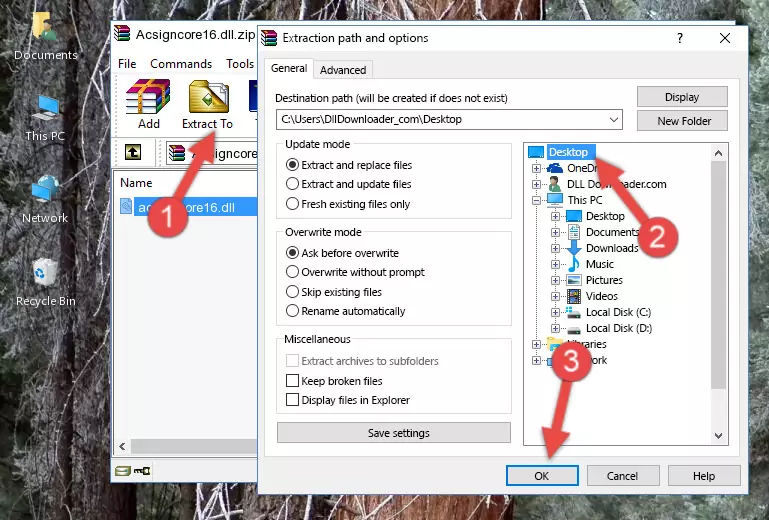The image size is (769, 520).
Task: Select Overwrite without prompt option
Action: click(x=292, y=272)
